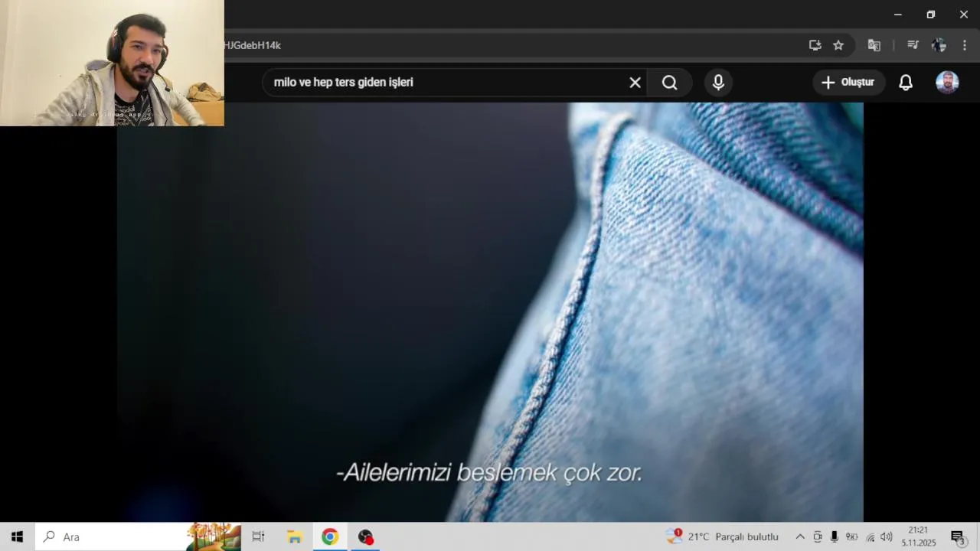
Task: Open the Windows Start menu
Action: tap(17, 536)
